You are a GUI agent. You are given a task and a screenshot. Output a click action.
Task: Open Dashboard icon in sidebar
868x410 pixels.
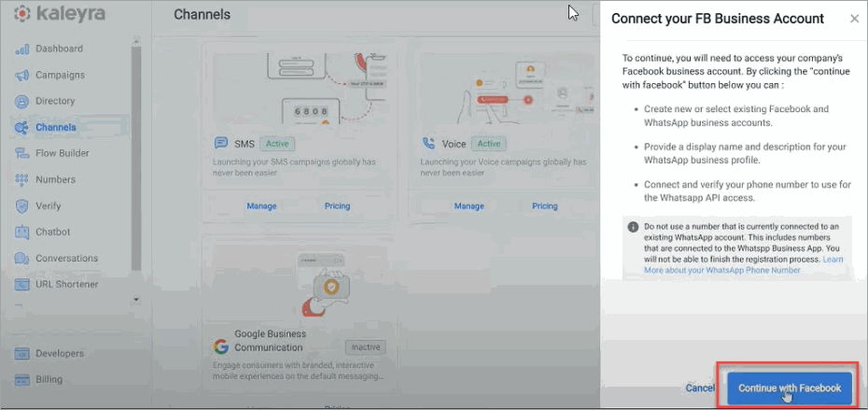[x=21, y=49]
